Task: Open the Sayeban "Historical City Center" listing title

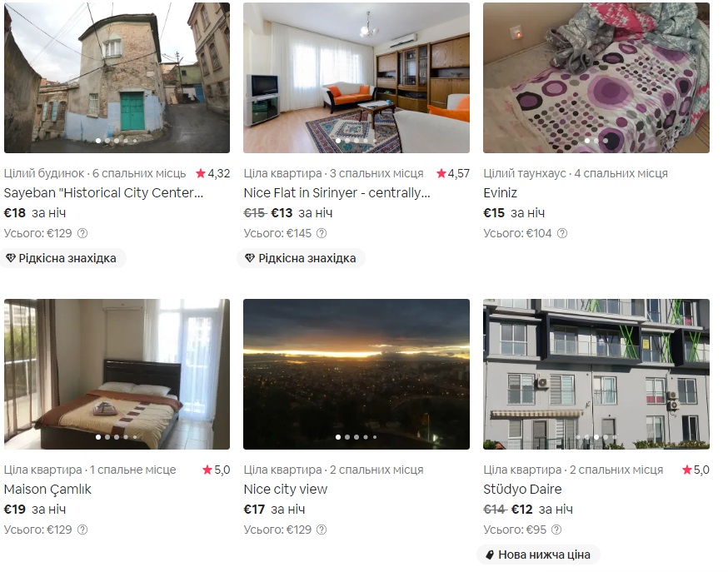Action: (103, 192)
